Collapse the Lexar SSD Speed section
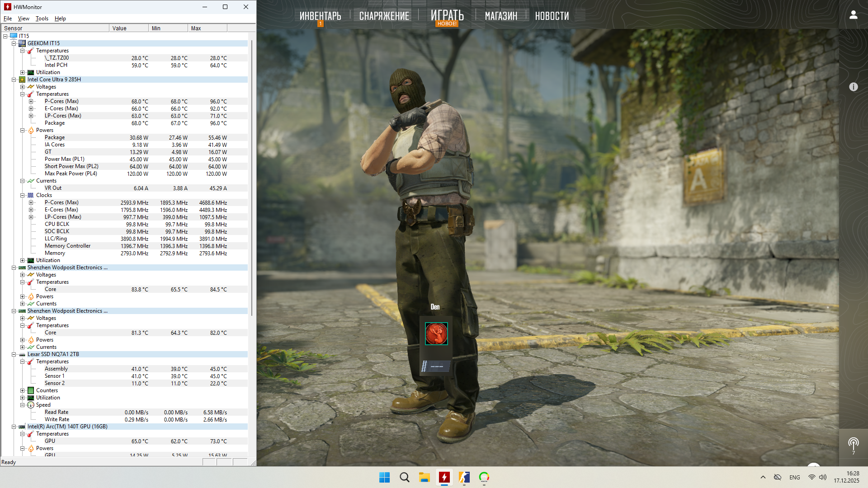This screenshot has height=488, width=868. [x=22, y=405]
